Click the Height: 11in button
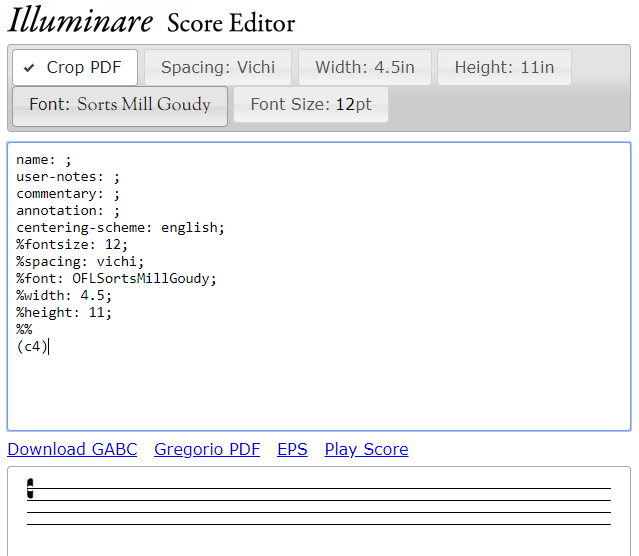 pos(504,68)
